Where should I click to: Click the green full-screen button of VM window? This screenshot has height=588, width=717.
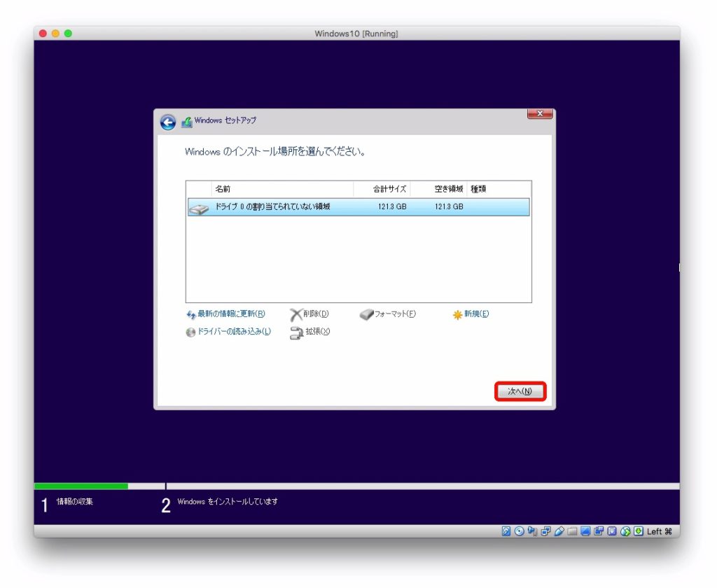(68, 34)
